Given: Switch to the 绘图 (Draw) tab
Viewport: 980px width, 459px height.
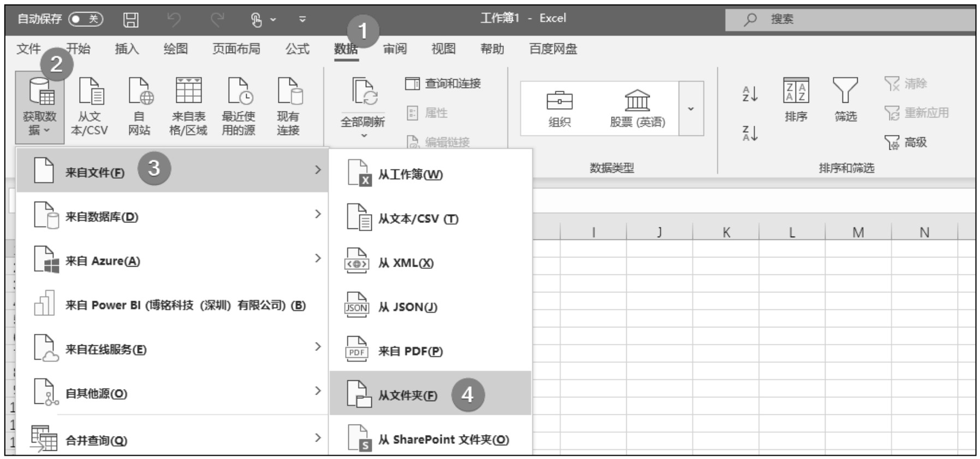Looking at the screenshot, I should coord(176,49).
